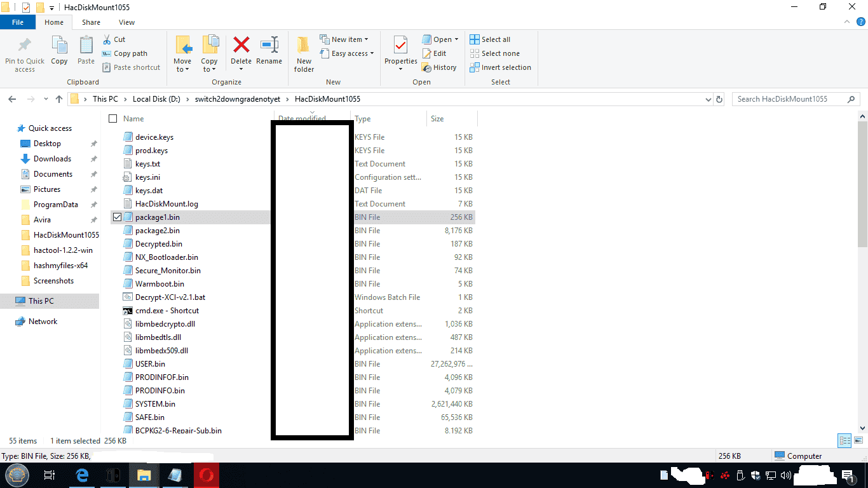Select the package2.bin file
The width and height of the screenshot is (868, 488).
point(157,231)
